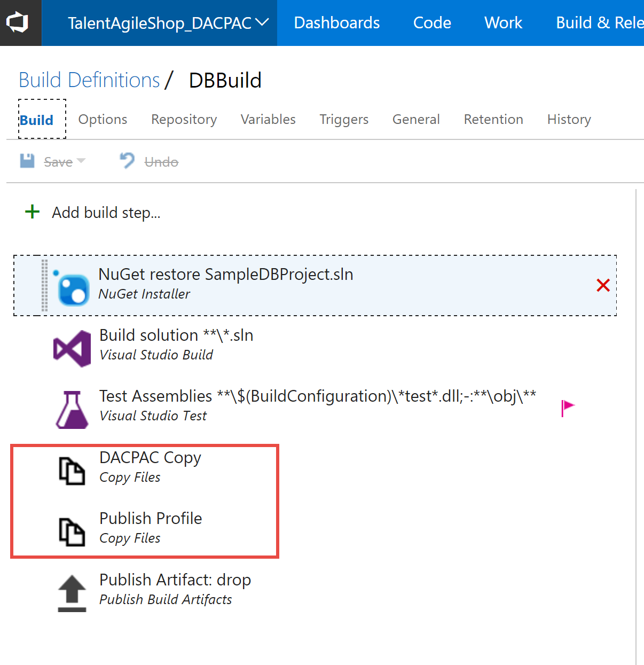Click the Save disk icon
This screenshot has width=644, height=665.
click(x=27, y=161)
